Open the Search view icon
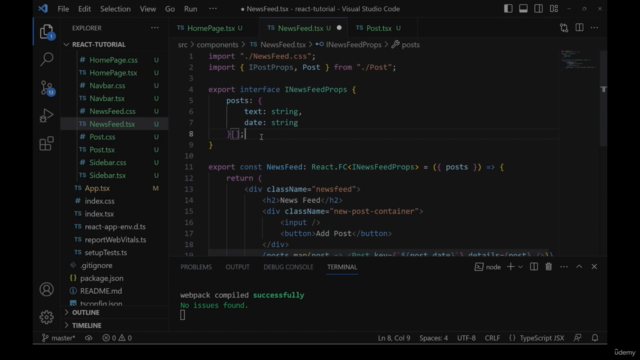640x360 pixels. click(47, 60)
